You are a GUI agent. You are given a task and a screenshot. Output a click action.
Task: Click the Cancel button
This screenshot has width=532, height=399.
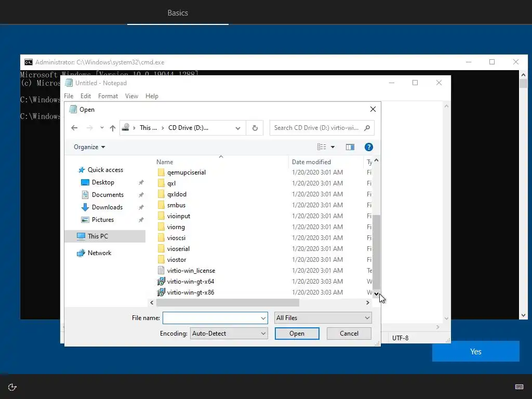(349, 334)
